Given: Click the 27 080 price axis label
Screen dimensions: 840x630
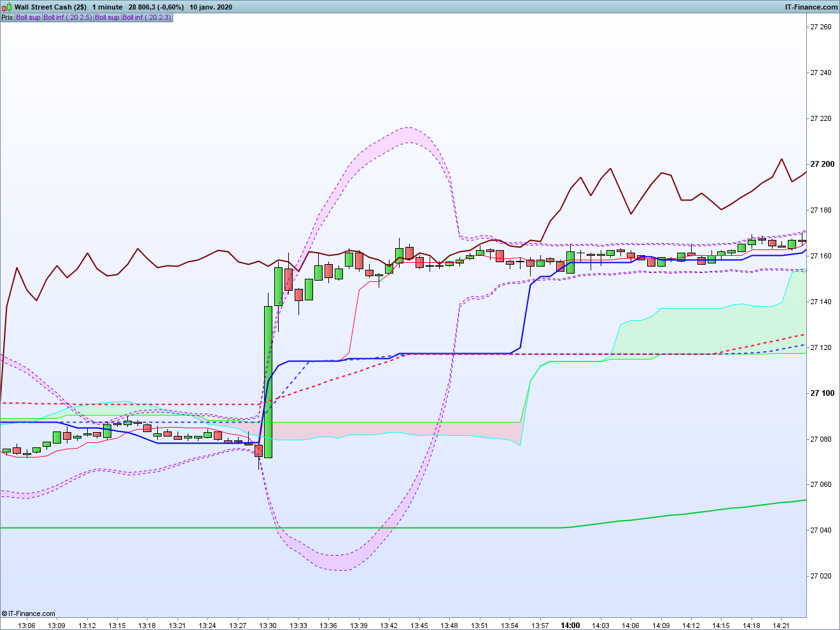Looking at the screenshot, I should [x=820, y=439].
